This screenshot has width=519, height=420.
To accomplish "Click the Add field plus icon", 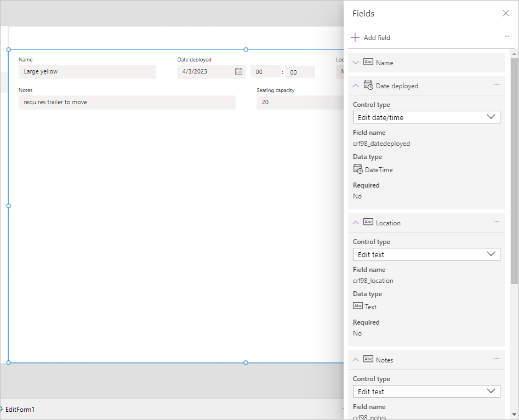I will (356, 37).
